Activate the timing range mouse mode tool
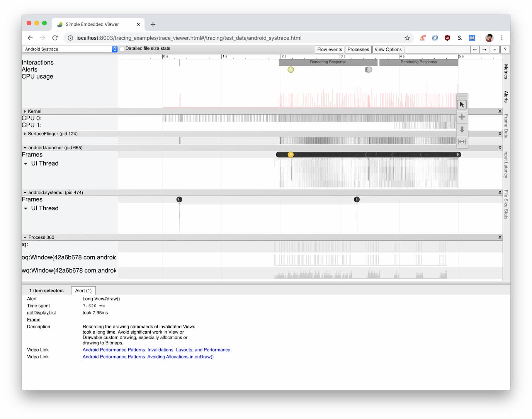 pos(462,142)
